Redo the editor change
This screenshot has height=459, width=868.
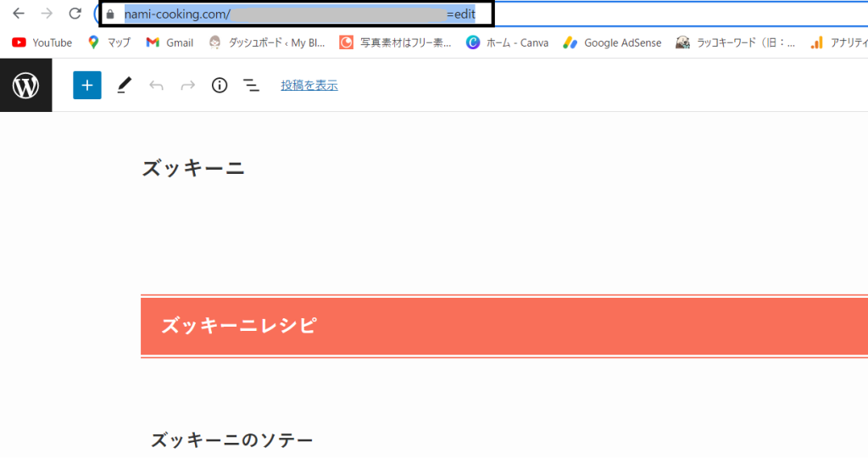pos(187,85)
